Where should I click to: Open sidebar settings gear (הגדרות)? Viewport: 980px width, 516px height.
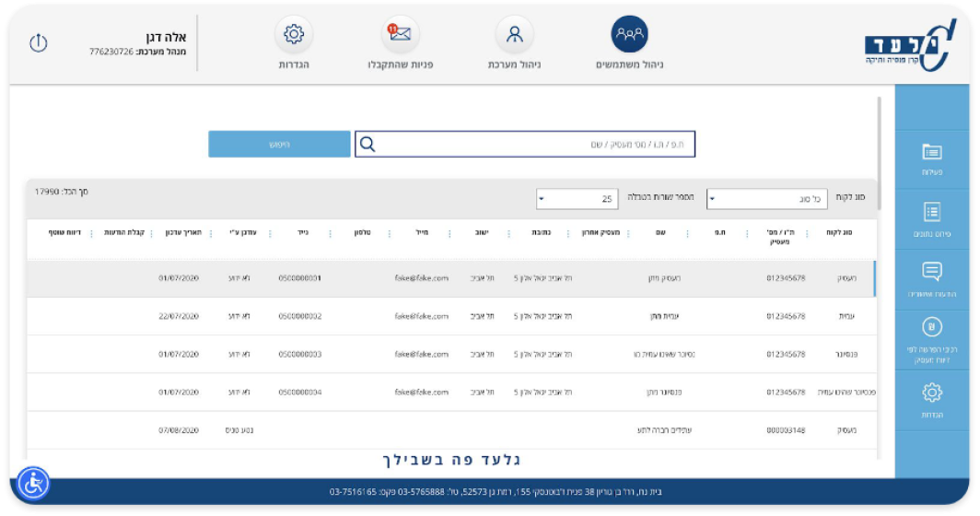931,393
